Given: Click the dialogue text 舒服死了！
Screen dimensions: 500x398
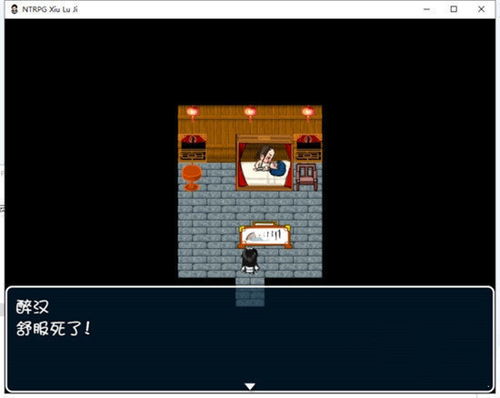Looking at the screenshot, I should 53,329.
